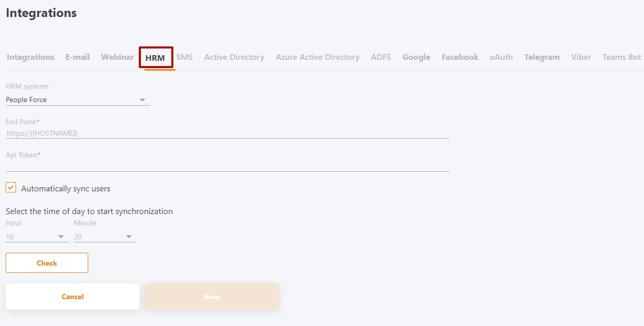Click the Check button
The height and width of the screenshot is (326, 644).
coord(47,263)
